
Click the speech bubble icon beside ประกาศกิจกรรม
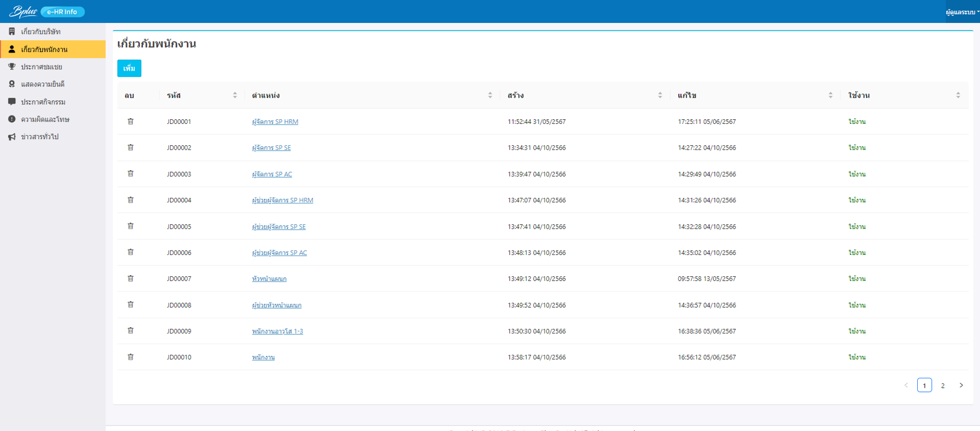[x=12, y=101]
